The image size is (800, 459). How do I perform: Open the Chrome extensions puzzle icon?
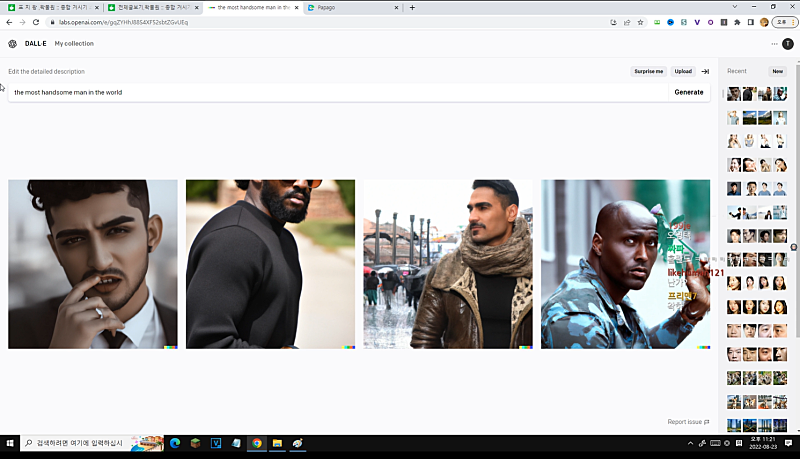pyautogui.click(x=737, y=22)
